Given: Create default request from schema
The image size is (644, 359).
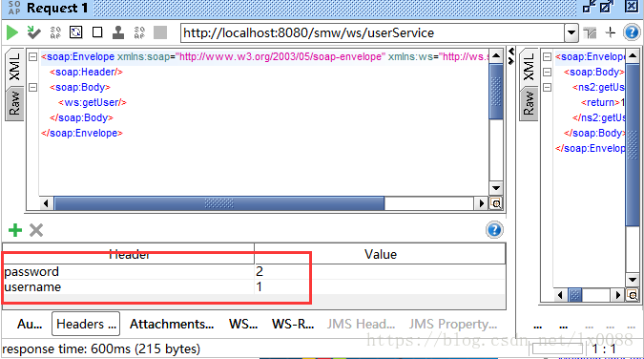Looking at the screenshot, I should 55,32.
